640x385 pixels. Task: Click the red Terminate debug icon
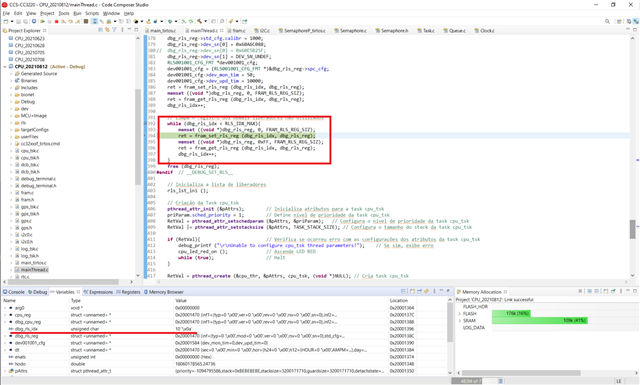[x=56, y=22]
